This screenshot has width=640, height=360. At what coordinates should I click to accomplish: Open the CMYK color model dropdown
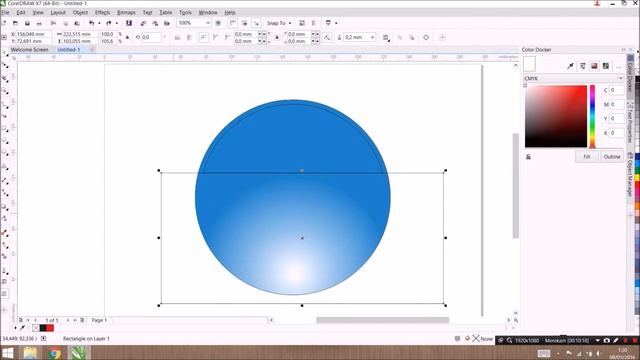point(573,78)
